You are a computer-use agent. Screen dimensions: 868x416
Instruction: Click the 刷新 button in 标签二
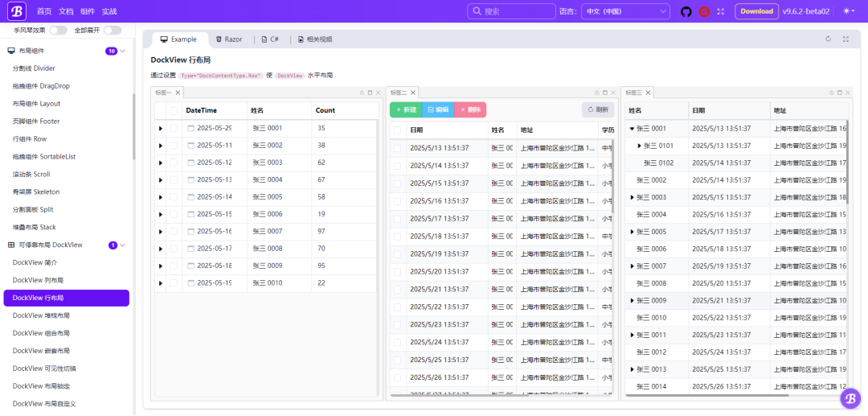(598, 109)
